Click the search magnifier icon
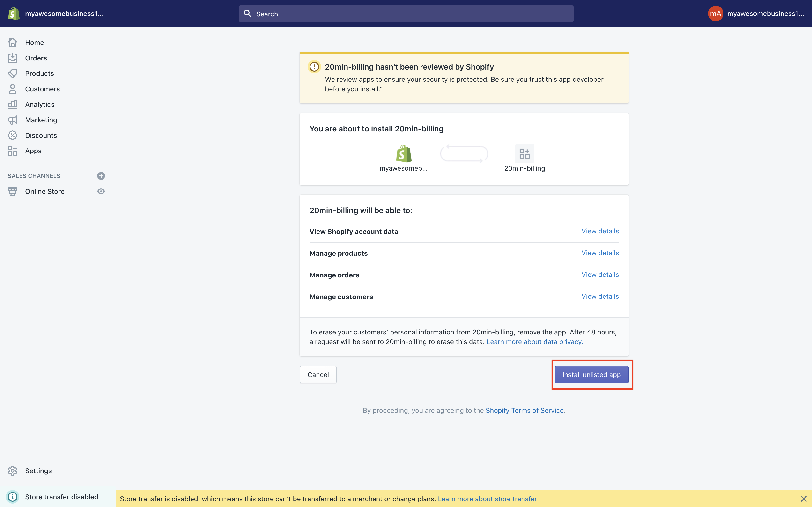 pyautogui.click(x=248, y=14)
